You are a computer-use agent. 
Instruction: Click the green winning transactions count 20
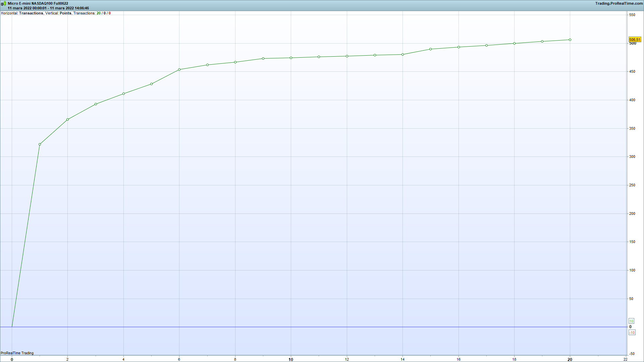99,13
